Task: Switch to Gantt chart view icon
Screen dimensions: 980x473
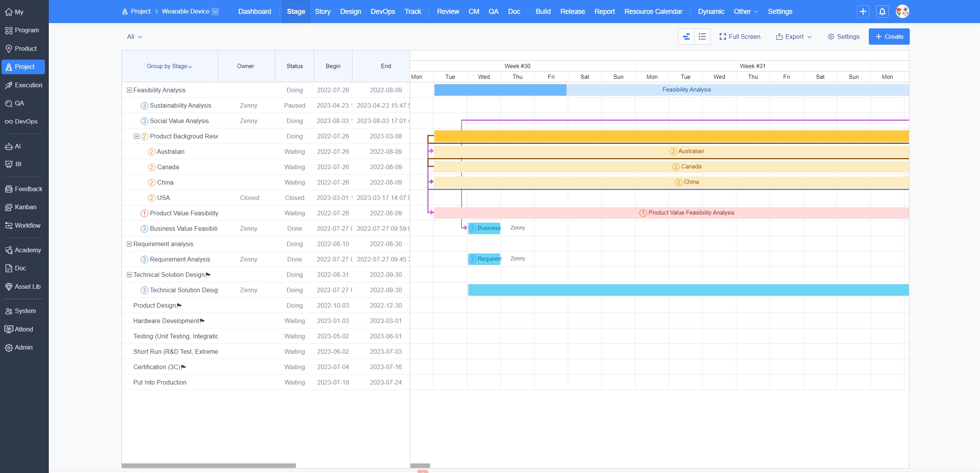Action: click(x=686, y=37)
